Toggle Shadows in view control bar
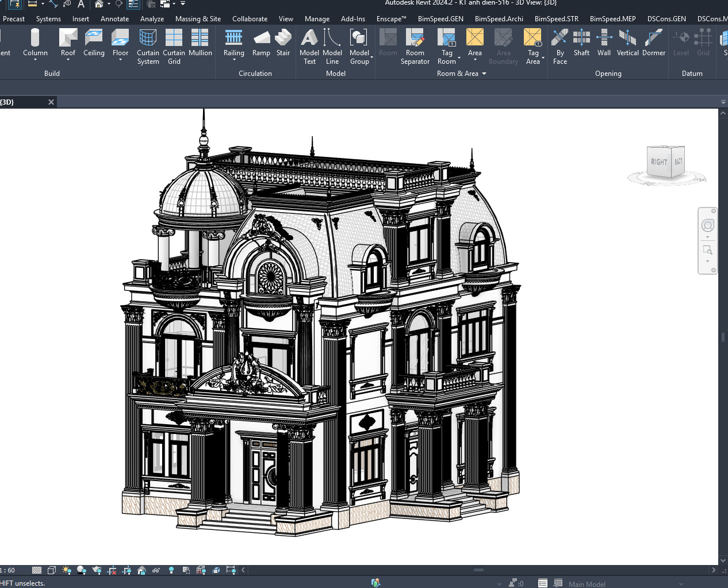 (82, 570)
